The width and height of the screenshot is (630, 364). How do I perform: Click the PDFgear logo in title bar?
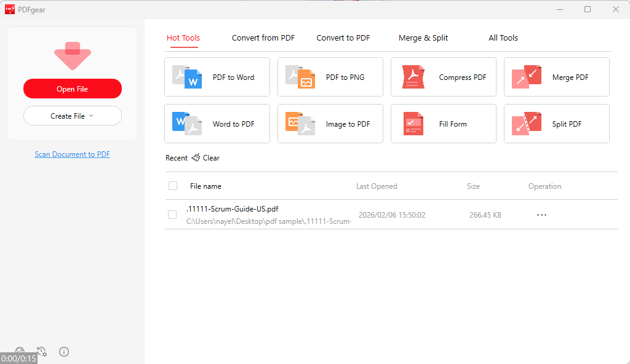click(10, 9)
